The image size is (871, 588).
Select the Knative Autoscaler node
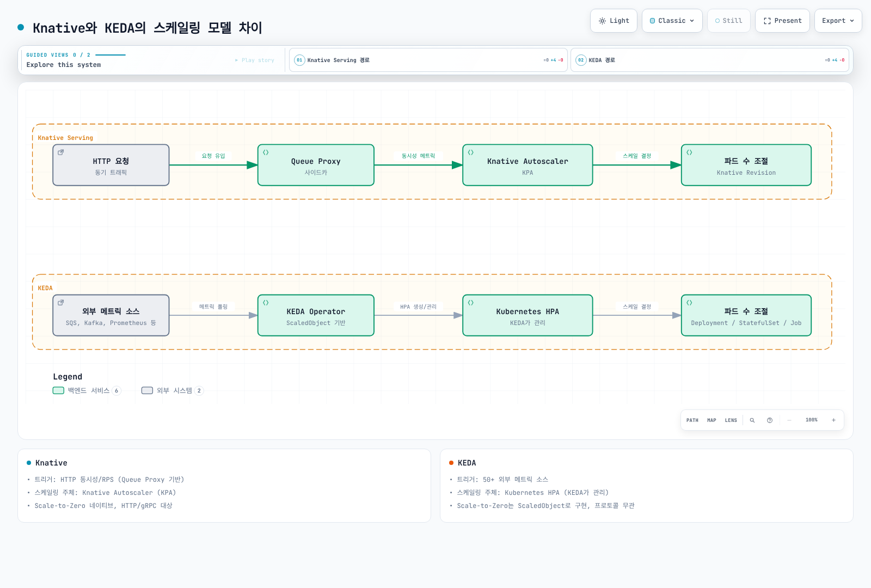tap(527, 165)
